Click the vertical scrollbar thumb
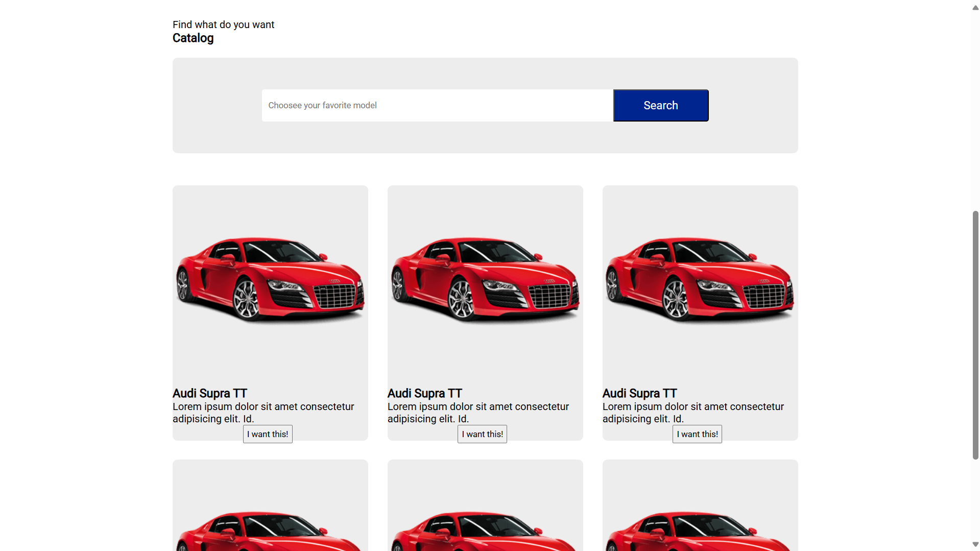Image resolution: width=980 pixels, height=551 pixels. tap(975, 335)
